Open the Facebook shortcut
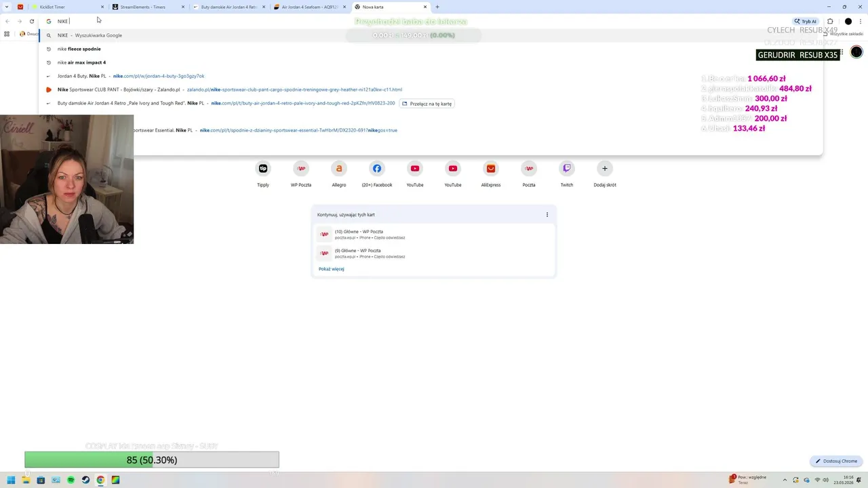The image size is (868, 488). [377, 174]
